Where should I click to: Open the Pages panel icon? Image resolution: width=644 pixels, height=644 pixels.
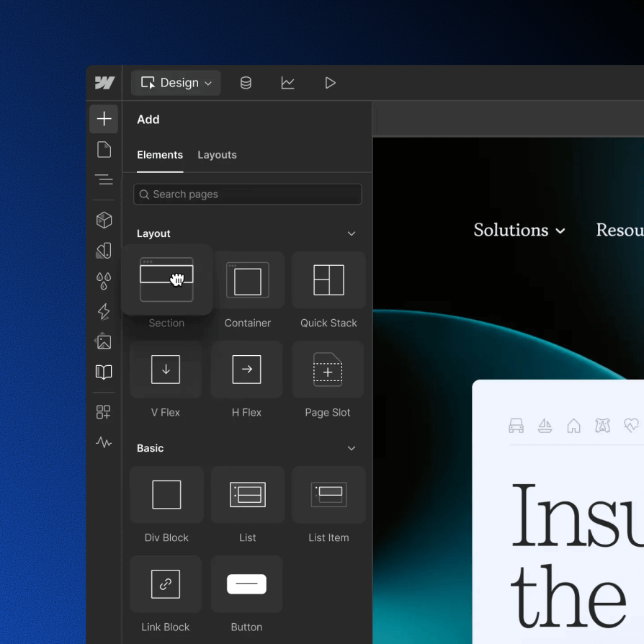[104, 150]
